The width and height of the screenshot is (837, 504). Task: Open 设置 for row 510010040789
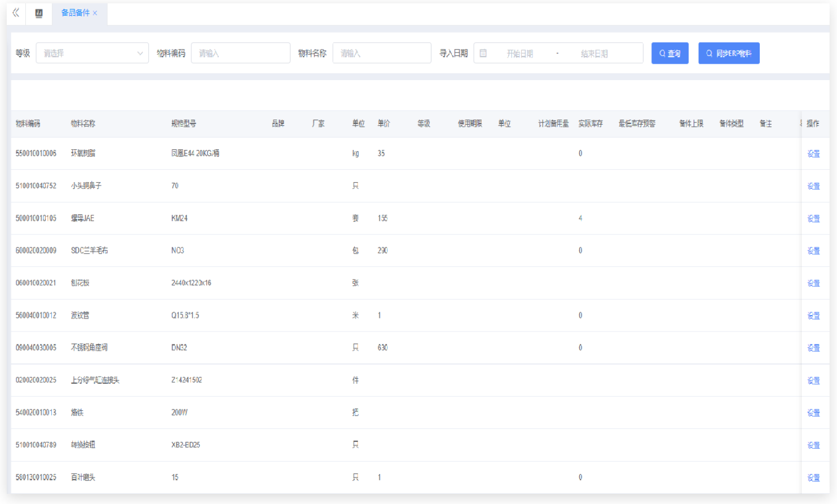813,445
